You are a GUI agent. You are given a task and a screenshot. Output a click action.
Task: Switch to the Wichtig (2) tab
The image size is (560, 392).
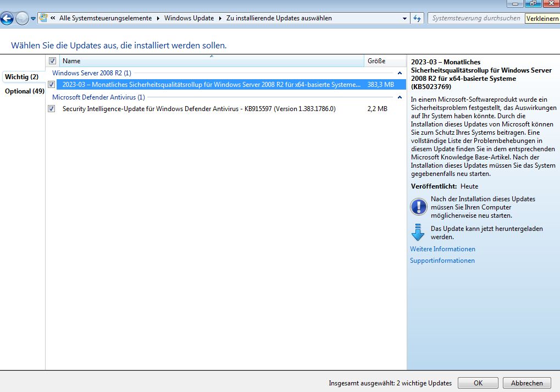click(x=22, y=77)
